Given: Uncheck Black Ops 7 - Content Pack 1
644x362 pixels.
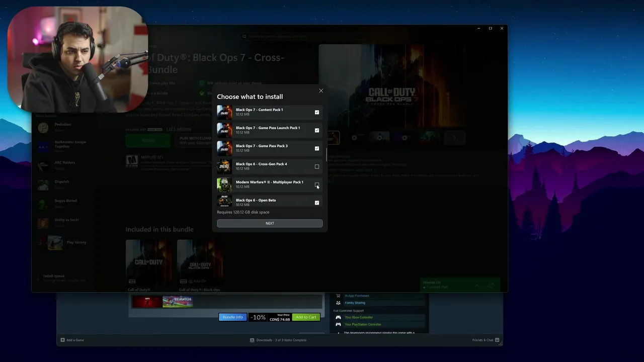Looking at the screenshot, I should 317,112.
